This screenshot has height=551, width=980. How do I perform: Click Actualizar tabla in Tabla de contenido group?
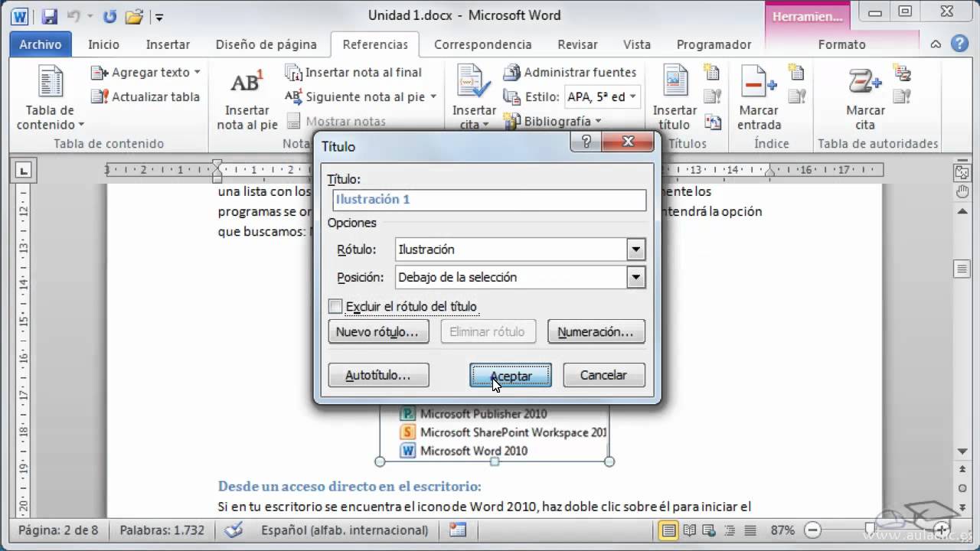pyautogui.click(x=145, y=96)
